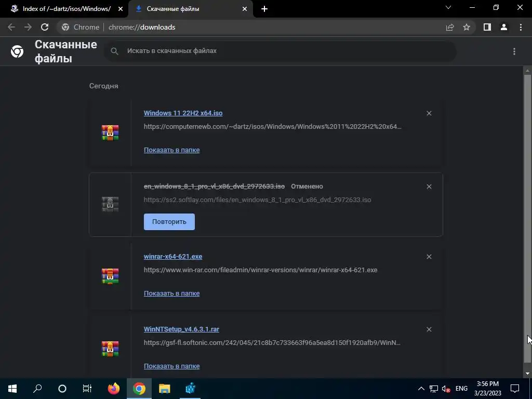Open Chrome's main three-dot menu

[x=521, y=27]
